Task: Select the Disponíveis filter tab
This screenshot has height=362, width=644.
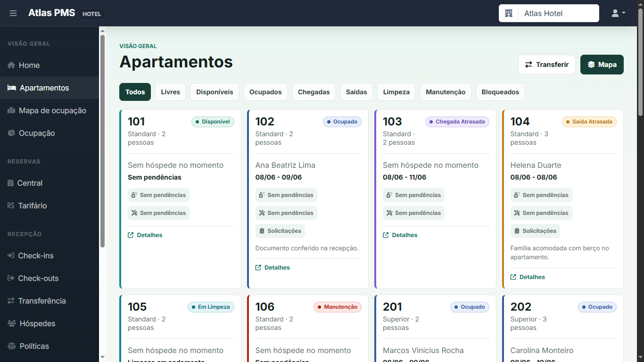Action: (x=215, y=92)
